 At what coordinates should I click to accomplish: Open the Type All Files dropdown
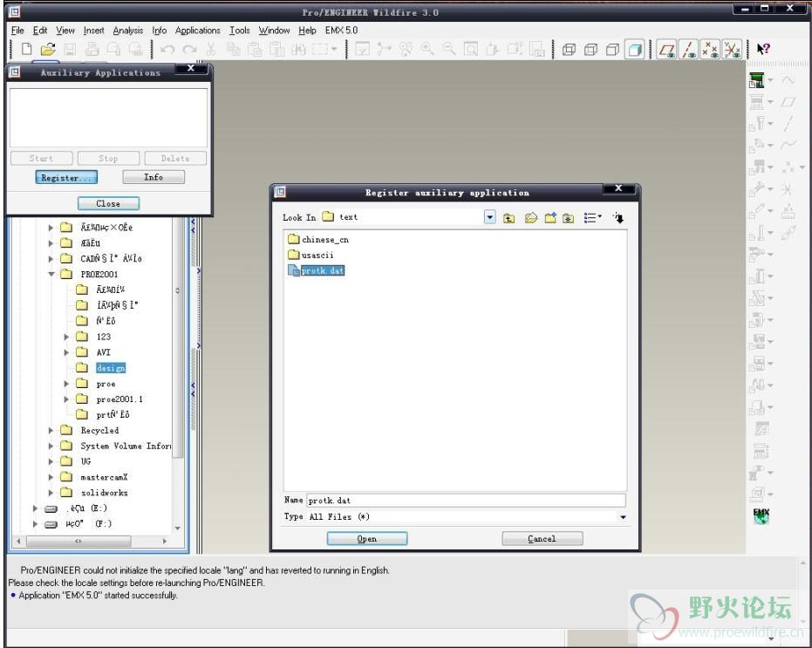(623, 517)
